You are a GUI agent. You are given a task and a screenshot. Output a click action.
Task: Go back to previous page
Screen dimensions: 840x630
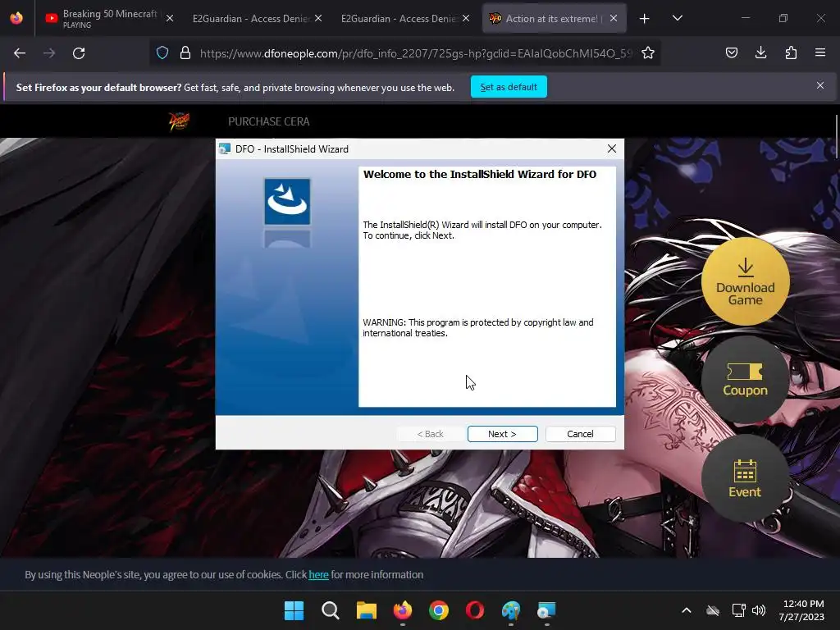click(x=20, y=53)
